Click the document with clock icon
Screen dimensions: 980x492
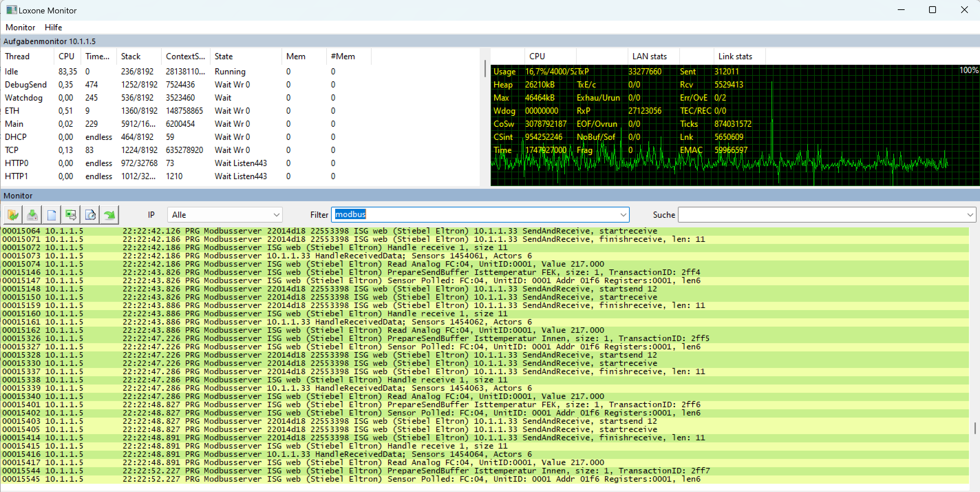[x=90, y=215]
